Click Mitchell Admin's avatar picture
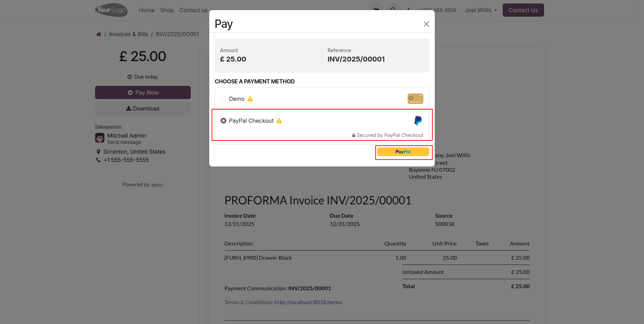Image resolution: width=644 pixels, height=324 pixels. [x=100, y=138]
